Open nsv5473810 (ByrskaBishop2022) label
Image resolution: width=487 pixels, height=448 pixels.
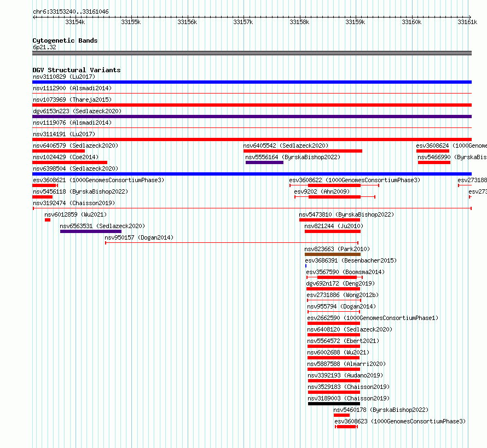click(346, 214)
